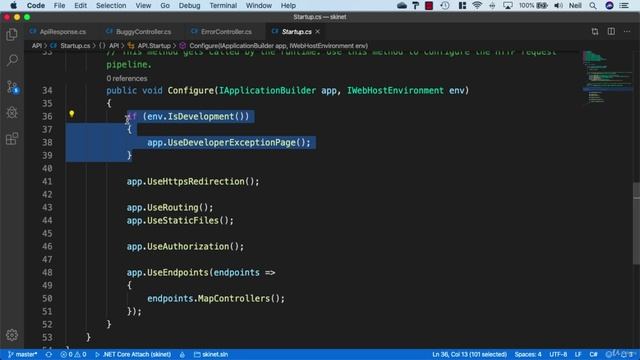The image size is (640, 360).
Task: Click the lightbulb quick-fix icon on line 36
Action: tap(71, 114)
